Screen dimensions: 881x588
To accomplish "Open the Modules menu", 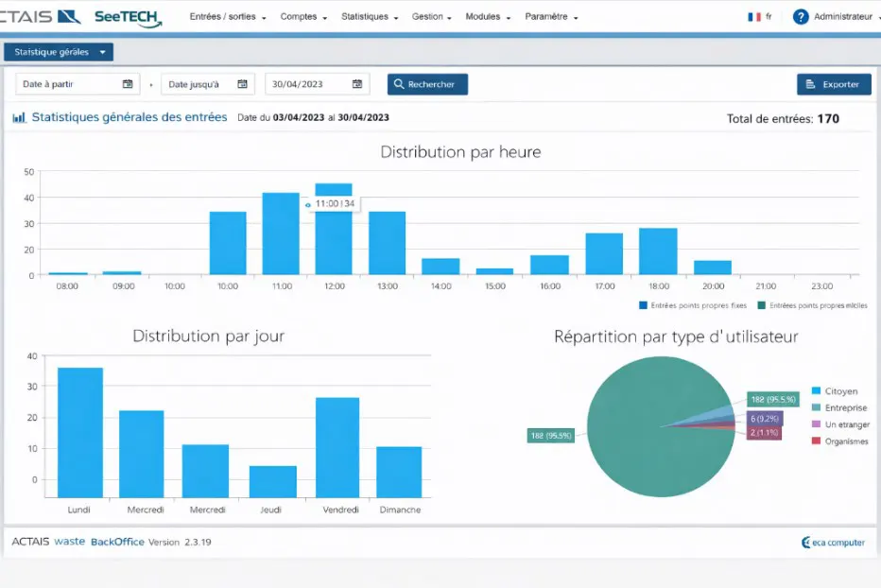I will pyautogui.click(x=488, y=17).
